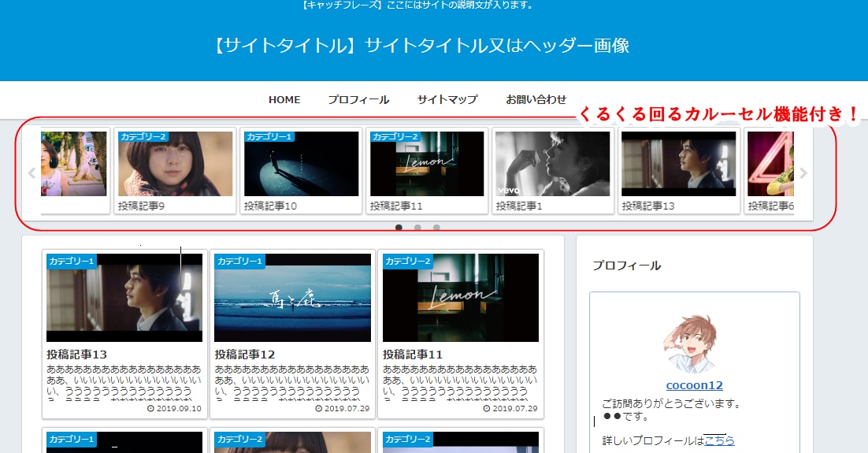Click the carousel previous arrow
Screen dimensions: 868x453
[32, 173]
